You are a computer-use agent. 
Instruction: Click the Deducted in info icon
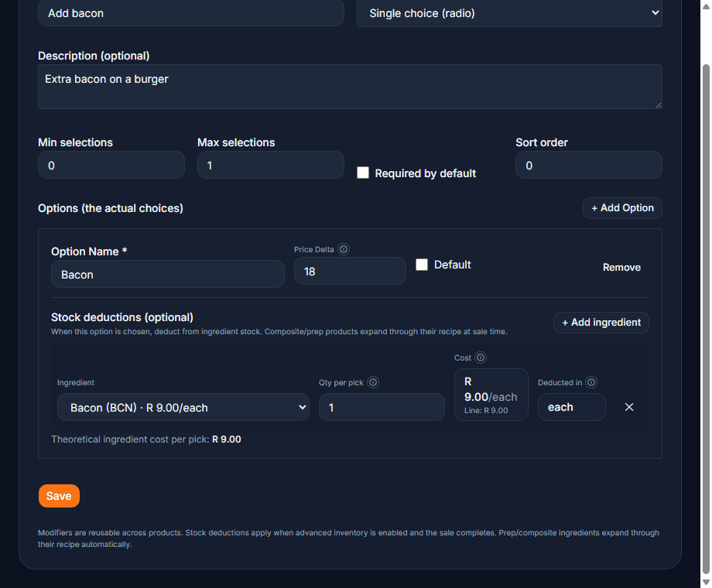pyautogui.click(x=591, y=382)
